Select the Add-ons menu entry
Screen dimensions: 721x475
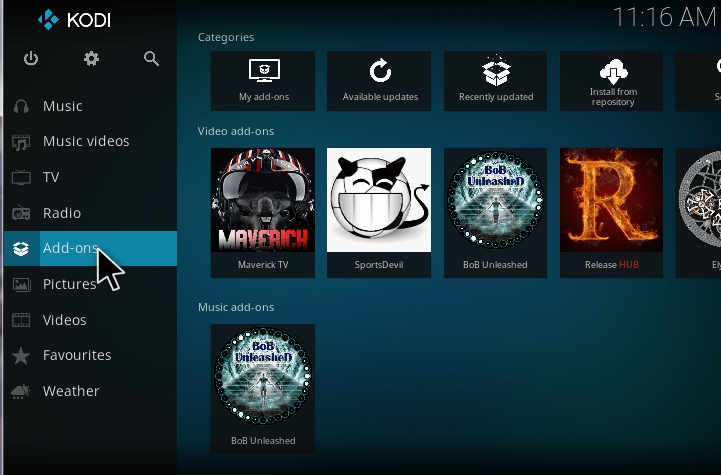(70, 248)
